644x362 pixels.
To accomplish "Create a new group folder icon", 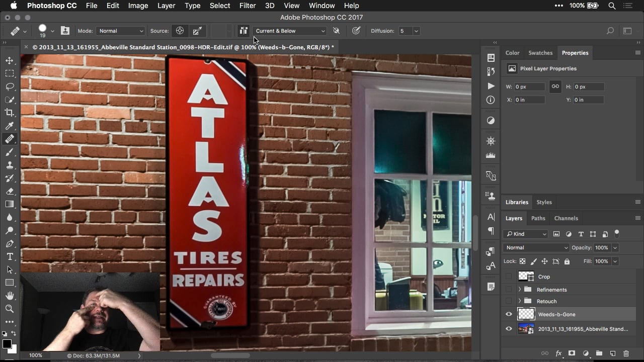I will pos(599,353).
